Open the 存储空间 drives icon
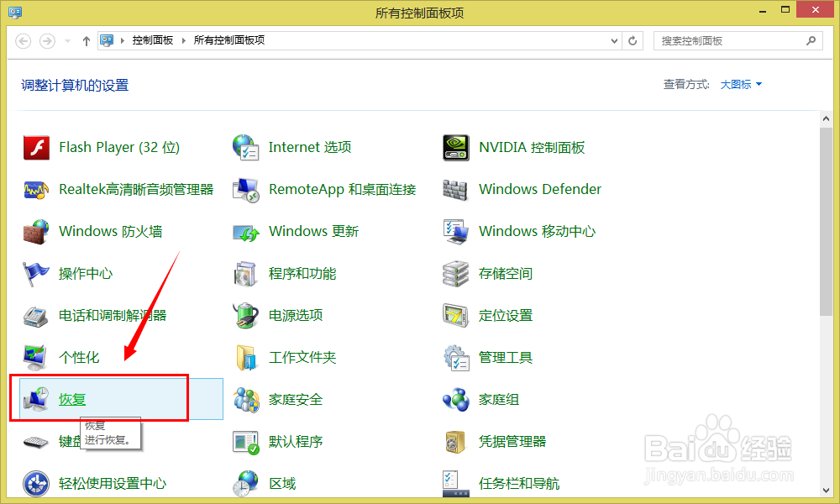 tap(456, 274)
